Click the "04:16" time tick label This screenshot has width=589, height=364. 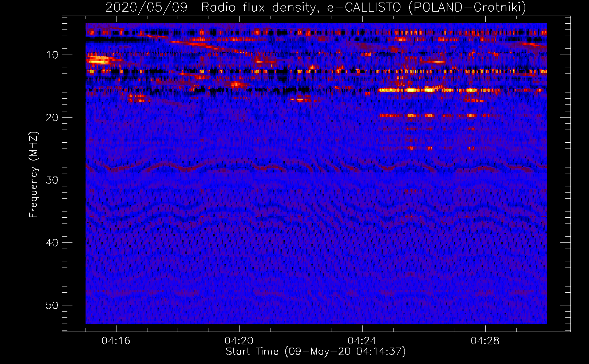116,341
